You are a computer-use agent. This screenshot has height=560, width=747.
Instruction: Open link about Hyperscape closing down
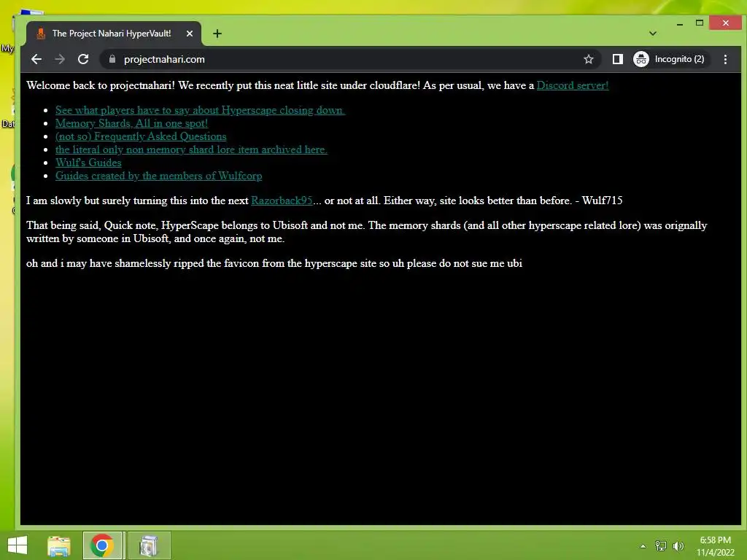click(200, 110)
